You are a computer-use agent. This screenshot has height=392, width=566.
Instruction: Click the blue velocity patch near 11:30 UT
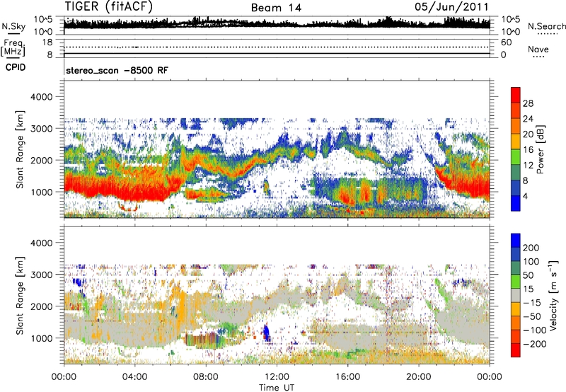267,332
